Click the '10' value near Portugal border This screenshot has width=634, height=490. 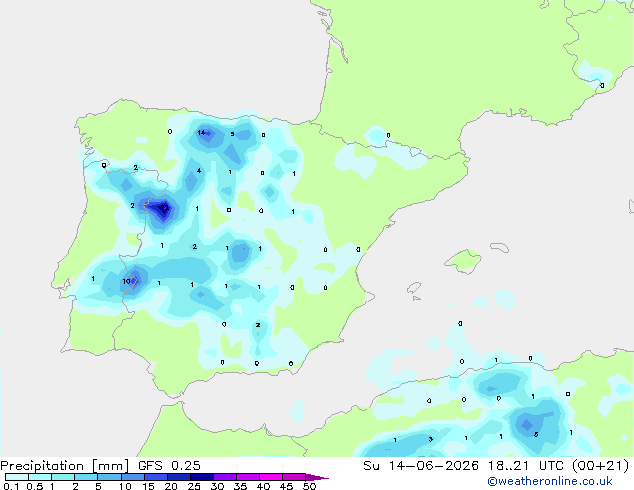(x=127, y=281)
